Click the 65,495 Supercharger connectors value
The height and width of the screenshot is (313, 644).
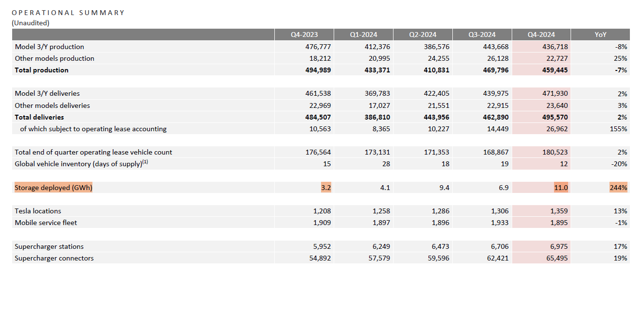click(556, 258)
